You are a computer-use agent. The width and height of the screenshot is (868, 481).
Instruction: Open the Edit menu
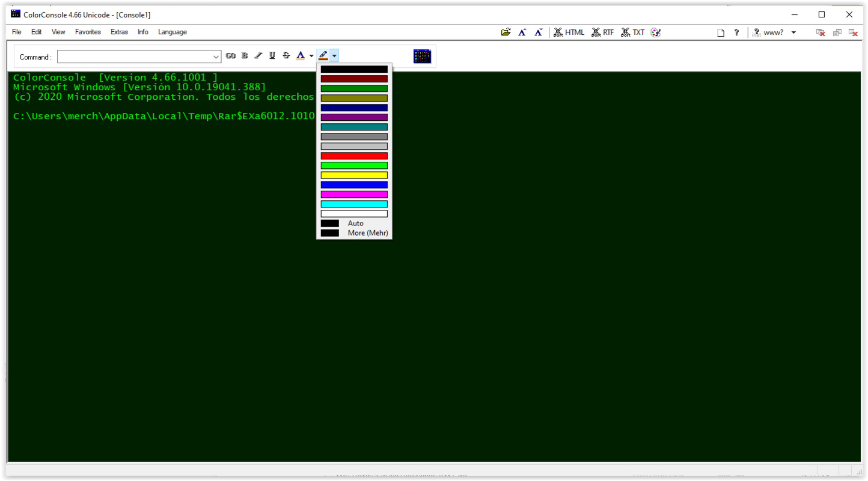37,32
